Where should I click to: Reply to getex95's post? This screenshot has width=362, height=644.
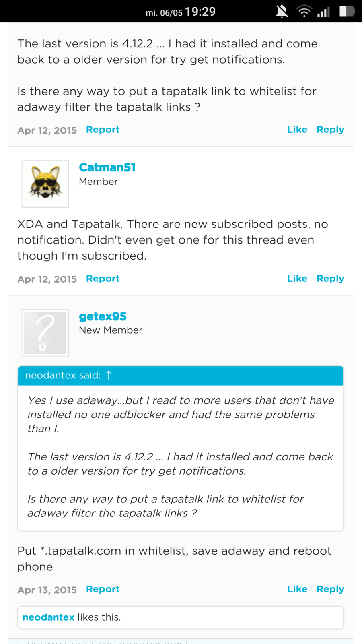coord(330,589)
